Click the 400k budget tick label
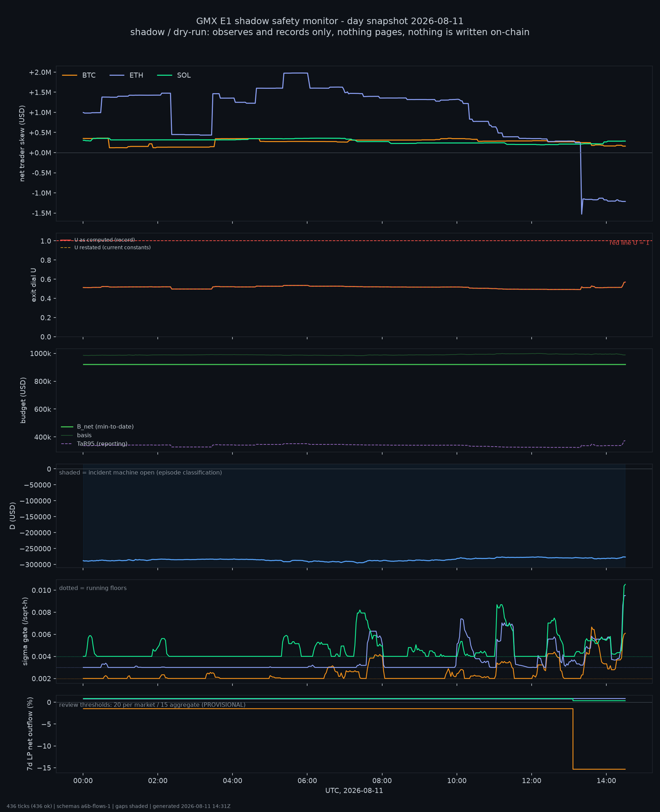The height and width of the screenshot is (812, 660). coord(42,437)
